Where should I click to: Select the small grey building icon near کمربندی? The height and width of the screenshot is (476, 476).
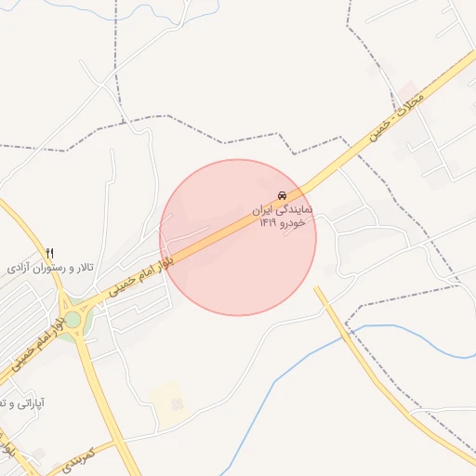coord(39,454)
